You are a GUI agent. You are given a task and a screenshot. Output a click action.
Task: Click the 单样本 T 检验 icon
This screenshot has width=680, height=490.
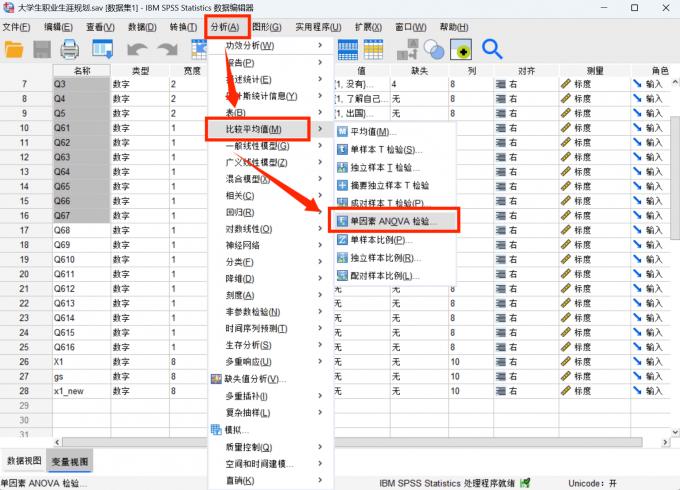point(343,150)
